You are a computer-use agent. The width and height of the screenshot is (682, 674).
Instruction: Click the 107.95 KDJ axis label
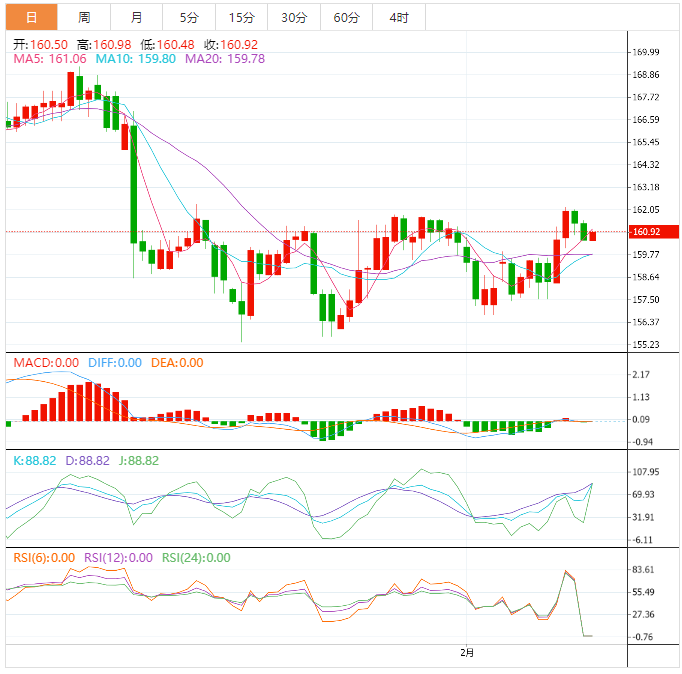[645, 472]
